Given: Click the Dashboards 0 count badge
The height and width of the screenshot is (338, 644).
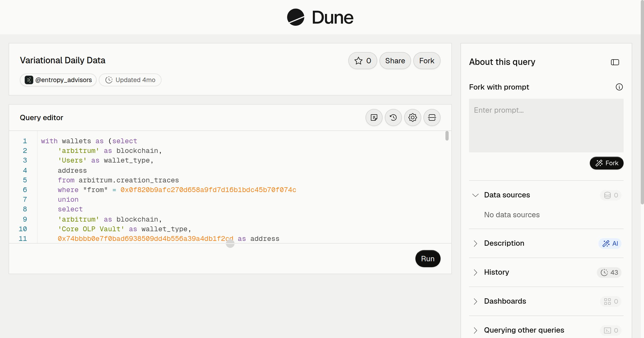Looking at the screenshot, I should (611, 302).
